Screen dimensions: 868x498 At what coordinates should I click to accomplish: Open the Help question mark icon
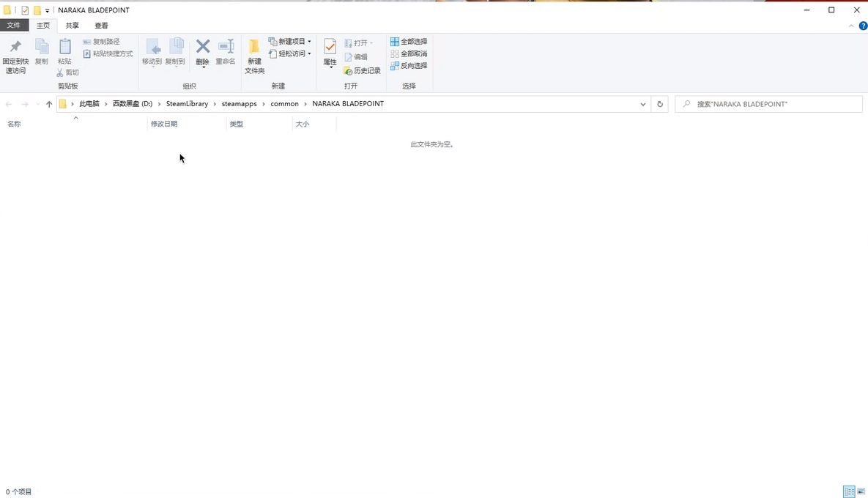click(862, 26)
